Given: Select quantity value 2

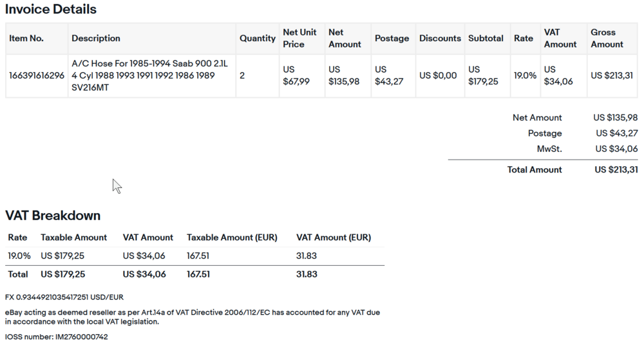Looking at the screenshot, I should (242, 75).
